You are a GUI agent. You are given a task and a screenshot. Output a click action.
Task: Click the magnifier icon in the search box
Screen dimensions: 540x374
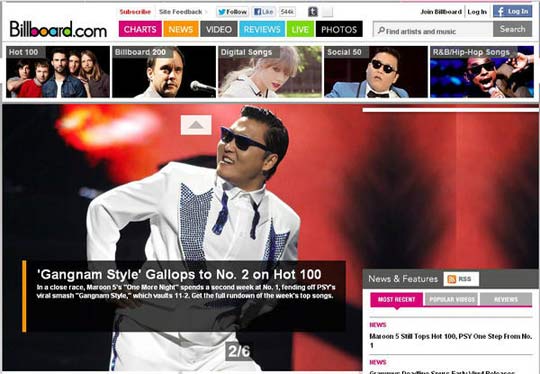click(381, 31)
